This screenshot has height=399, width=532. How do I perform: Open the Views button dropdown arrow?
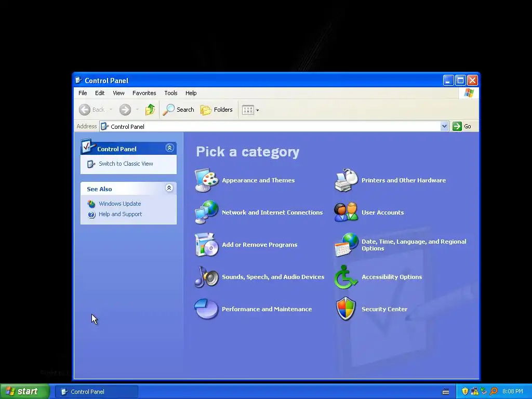point(258,110)
